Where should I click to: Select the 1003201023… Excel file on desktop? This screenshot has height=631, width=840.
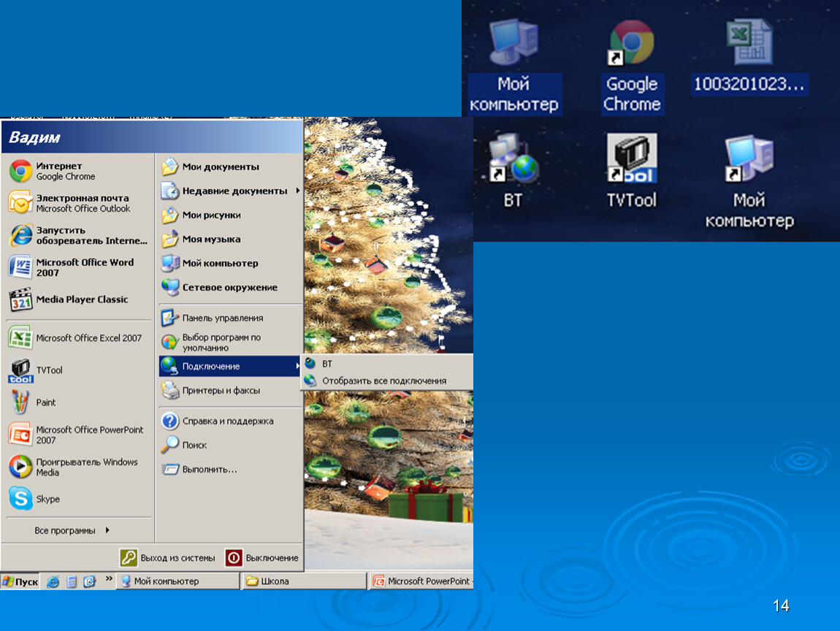pos(749,56)
